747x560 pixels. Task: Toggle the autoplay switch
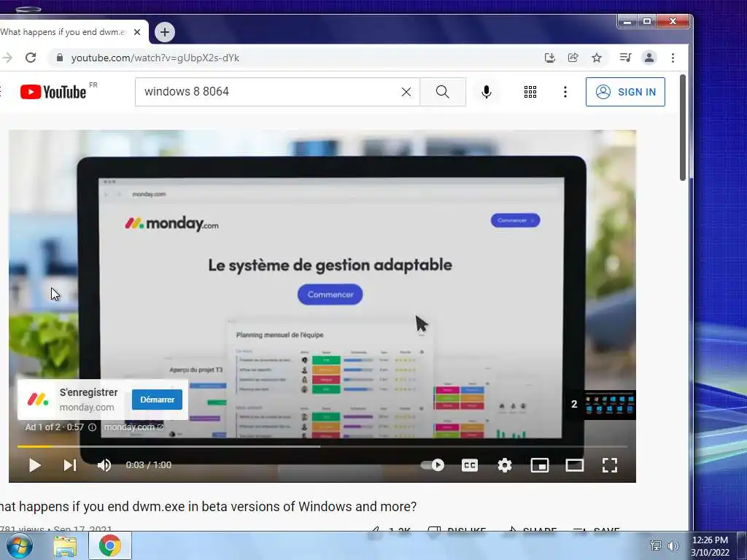pyautogui.click(x=433, y=465)
